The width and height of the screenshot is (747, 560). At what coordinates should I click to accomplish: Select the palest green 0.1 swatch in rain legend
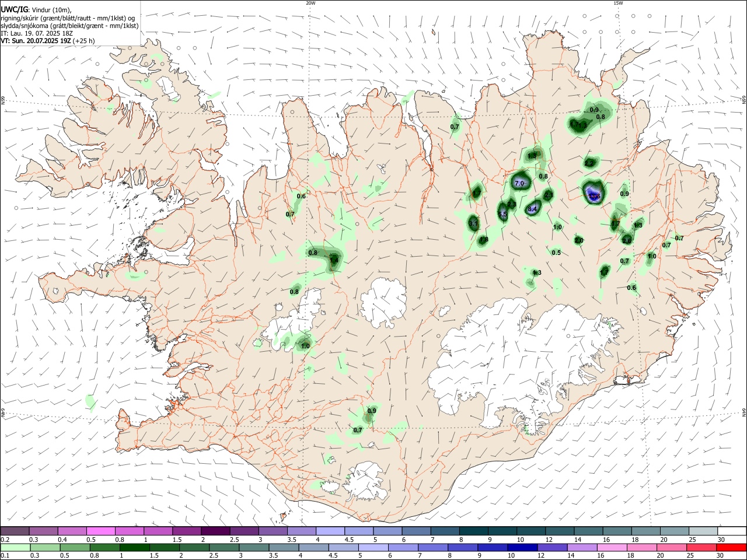pos(15,547)
